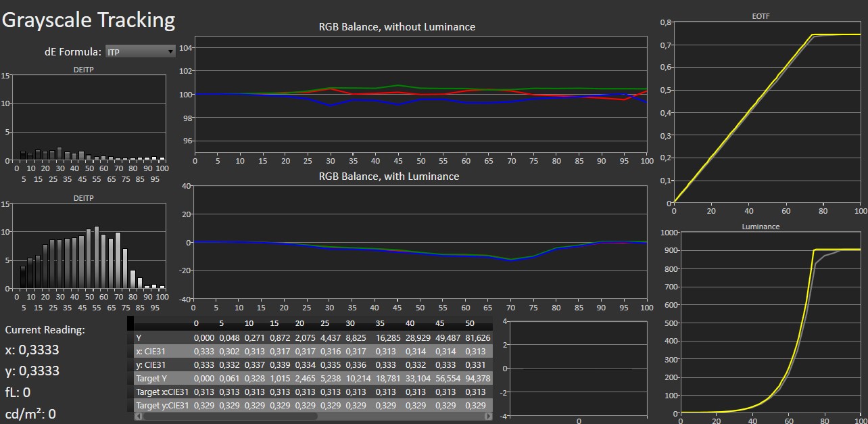Screen dimensions: 868x424
Task: Click Target Y value 0,061 cell
Action: coord(229,378)
